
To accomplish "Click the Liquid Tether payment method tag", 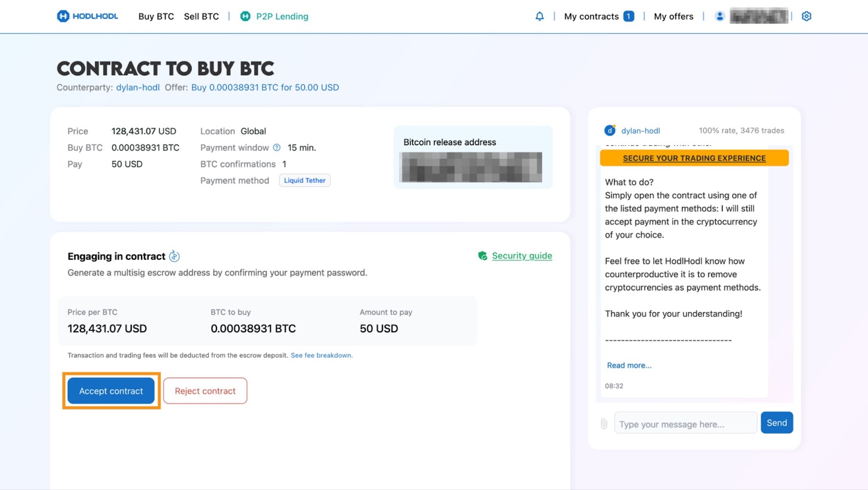I will coord(305,180).
